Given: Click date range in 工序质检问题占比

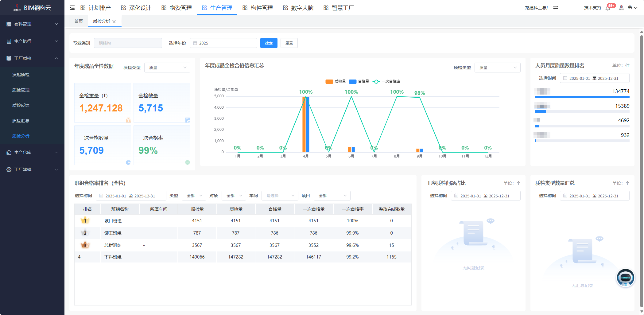Looking at the screenshot, I should (486, 196).
